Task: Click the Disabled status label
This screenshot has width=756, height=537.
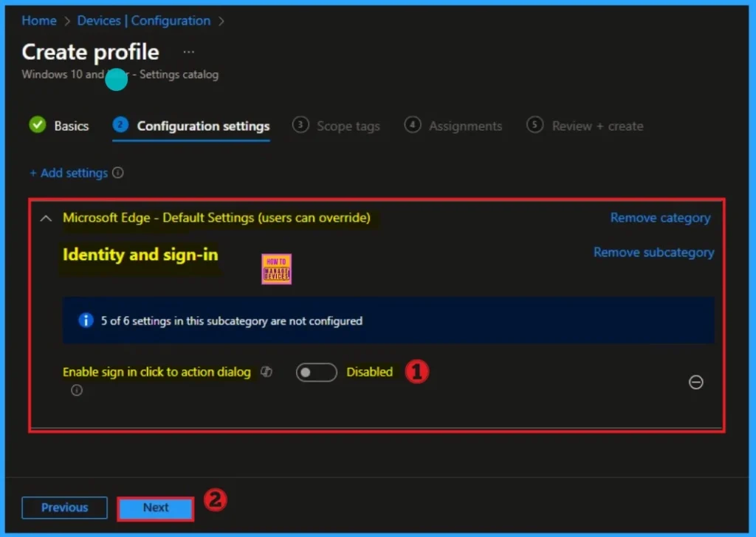Action: pyautogui.click(x=369, y=372)
